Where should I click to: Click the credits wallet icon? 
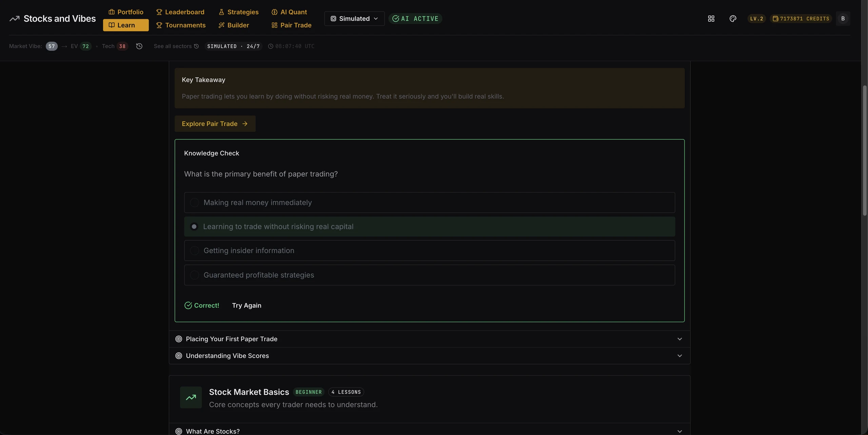point(775,19)
